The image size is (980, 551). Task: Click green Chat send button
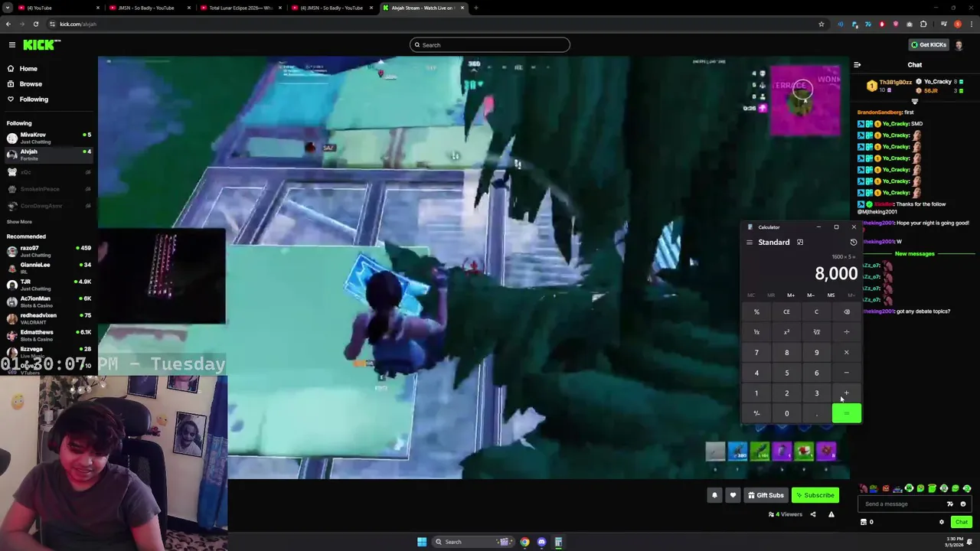(x=961, y=523)
